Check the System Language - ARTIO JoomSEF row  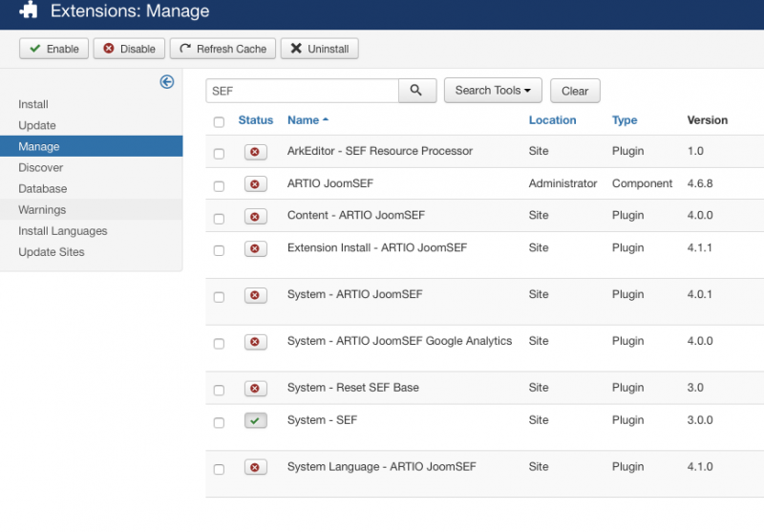click(x=220, y=469)
